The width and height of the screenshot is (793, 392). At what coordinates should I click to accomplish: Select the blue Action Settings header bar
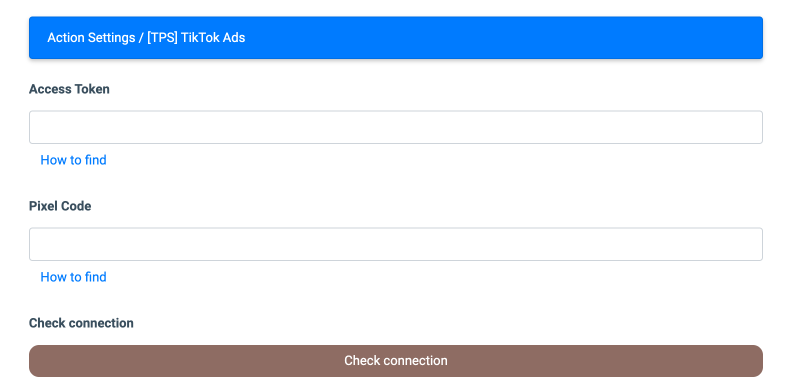tap(395, 37)
